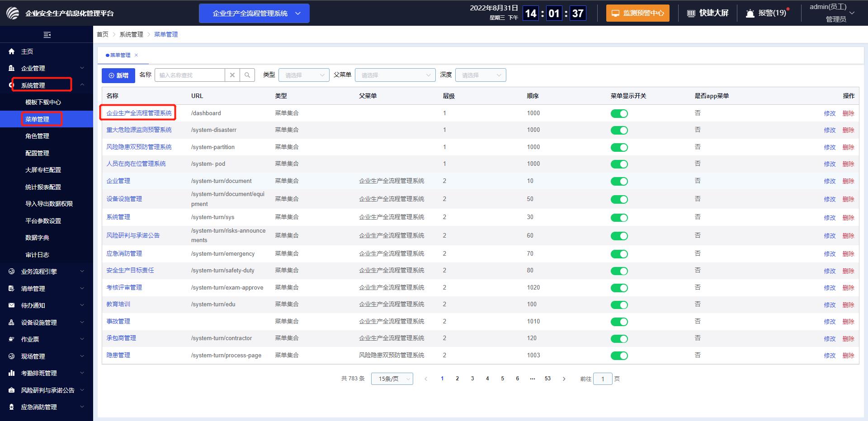Click the pagination ellipsis for more pages
This screenshot has height=421, width=868.
(533, 379)
